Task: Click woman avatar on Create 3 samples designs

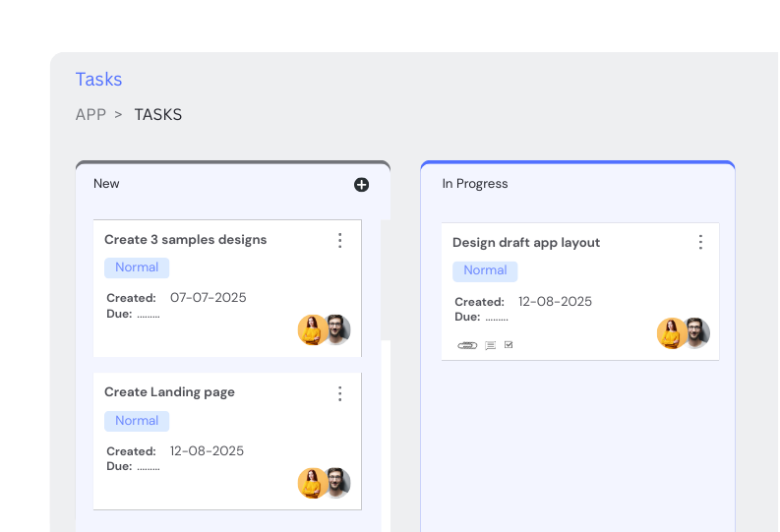Action: click(x=312, y=330)
